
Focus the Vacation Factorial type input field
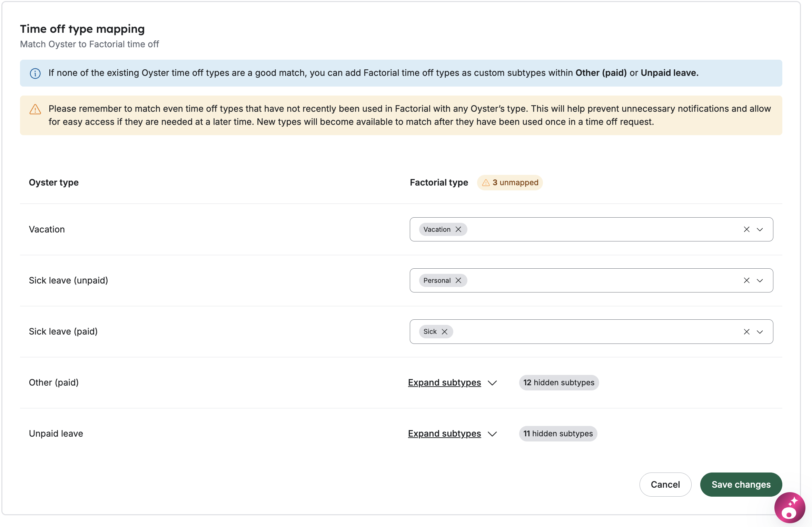[591, 229]
